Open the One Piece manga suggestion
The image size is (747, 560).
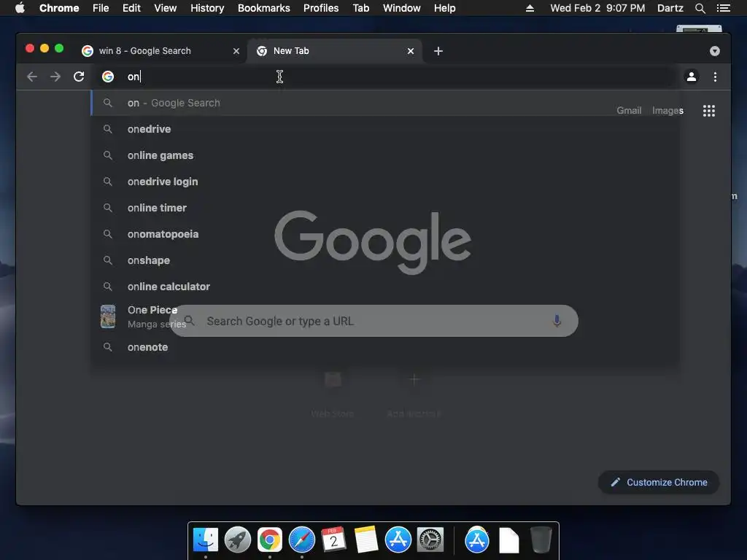click(x=385, y=316)
